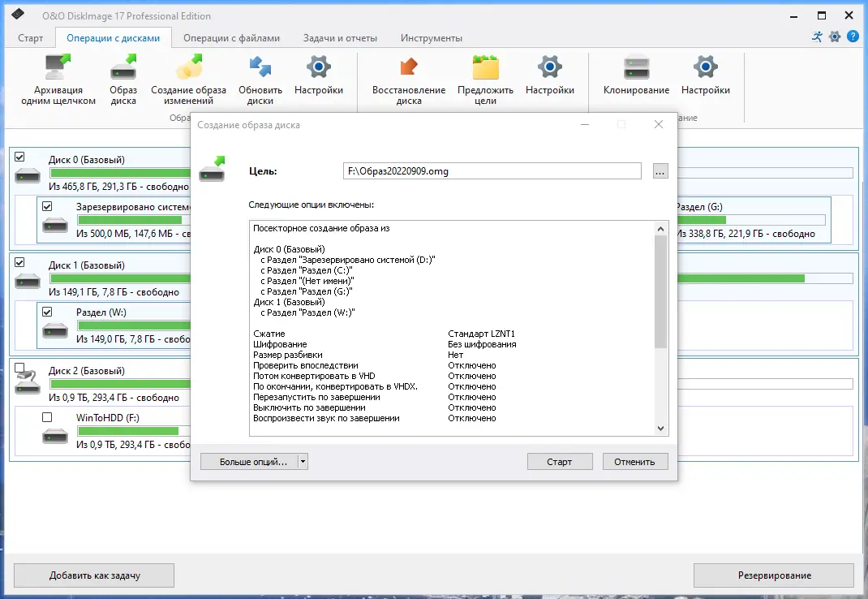This screenshot has width=868, height=599.
Task: Open the Задачи и отчеты tab
Action: (x=340, y=37)
